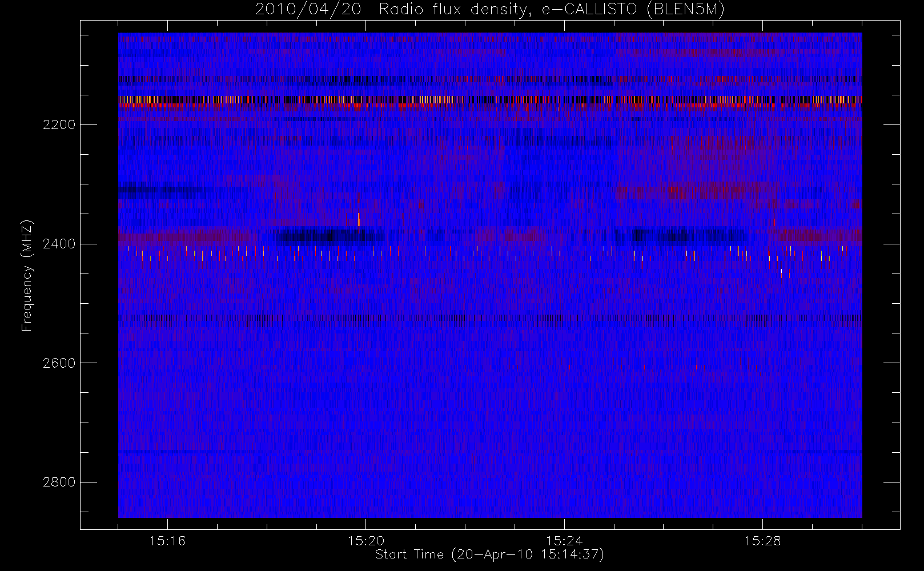Click the 'Start Time (20-Apr-10 15:14:37)' label
The width and height of the screenshot is (924, 571).
[489, 554]
